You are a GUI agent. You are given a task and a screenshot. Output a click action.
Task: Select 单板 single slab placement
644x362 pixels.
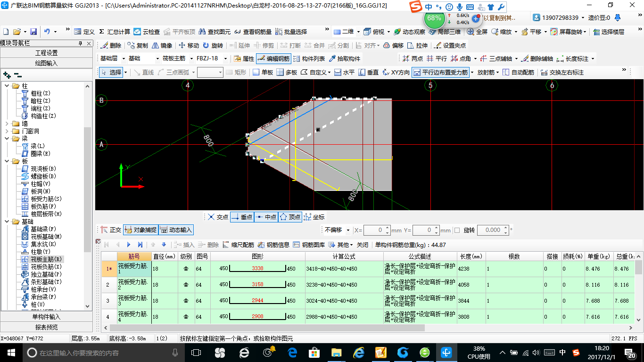click(263, 72)
